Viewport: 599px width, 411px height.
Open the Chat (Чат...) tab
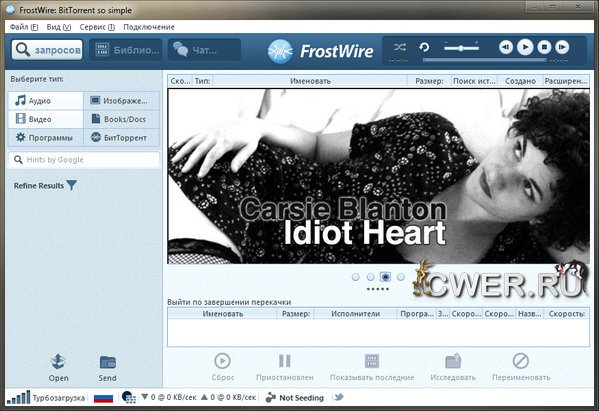[204, 50]
